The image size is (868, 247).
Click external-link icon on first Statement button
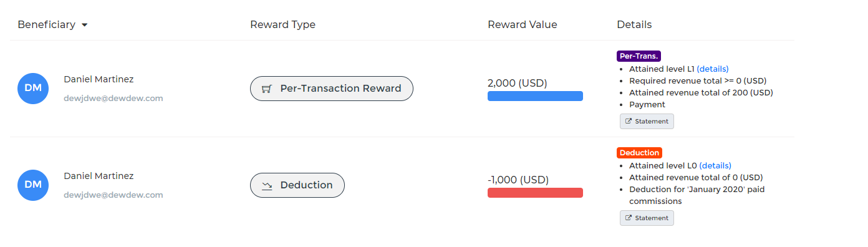[629, 121]
